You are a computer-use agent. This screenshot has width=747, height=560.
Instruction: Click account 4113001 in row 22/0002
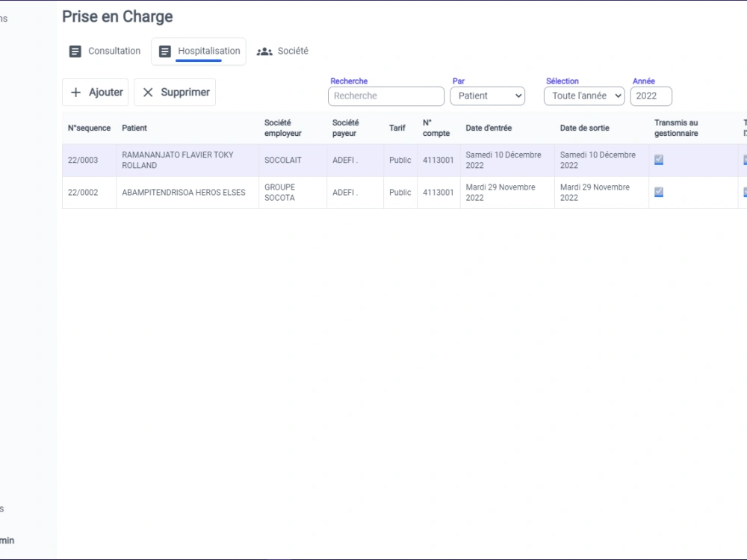[x=438, y=193]
